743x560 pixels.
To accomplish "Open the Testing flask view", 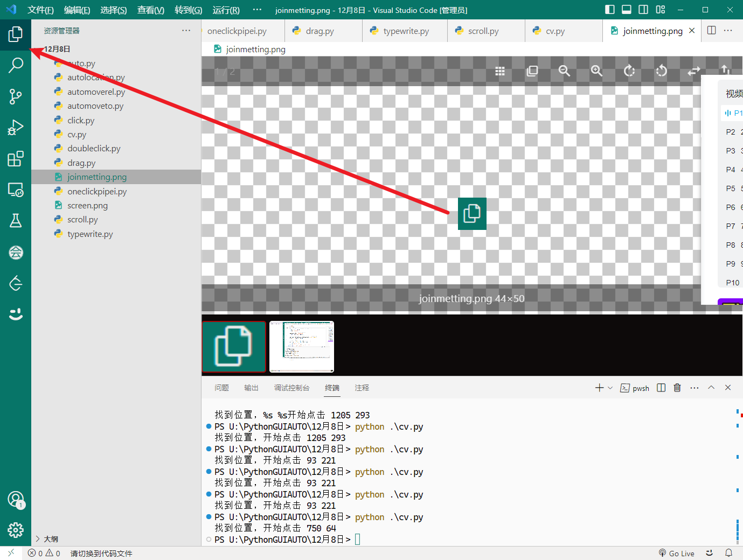I will click(x=16, y=221).
